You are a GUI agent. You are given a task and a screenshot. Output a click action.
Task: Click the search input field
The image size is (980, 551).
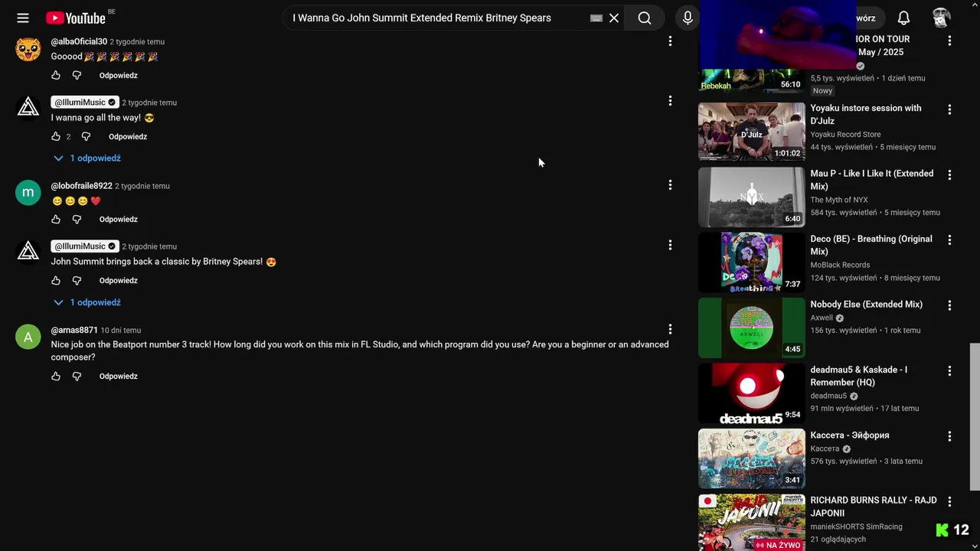pyautogui.click(x=436, y=18)
